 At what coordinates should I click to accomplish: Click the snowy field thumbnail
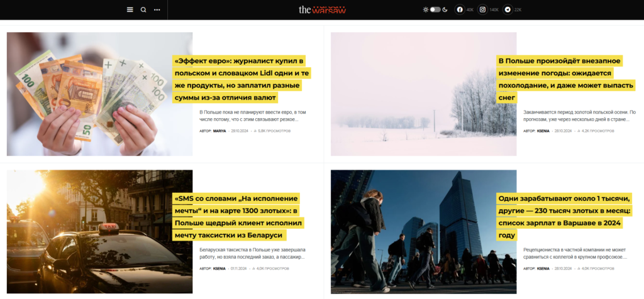(x=423, y=94)
